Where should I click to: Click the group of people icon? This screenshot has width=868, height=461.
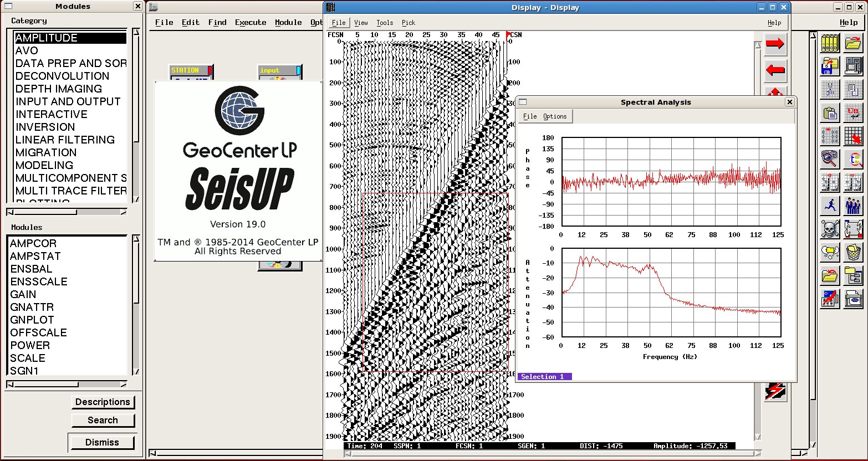click(x=854, y=206)
